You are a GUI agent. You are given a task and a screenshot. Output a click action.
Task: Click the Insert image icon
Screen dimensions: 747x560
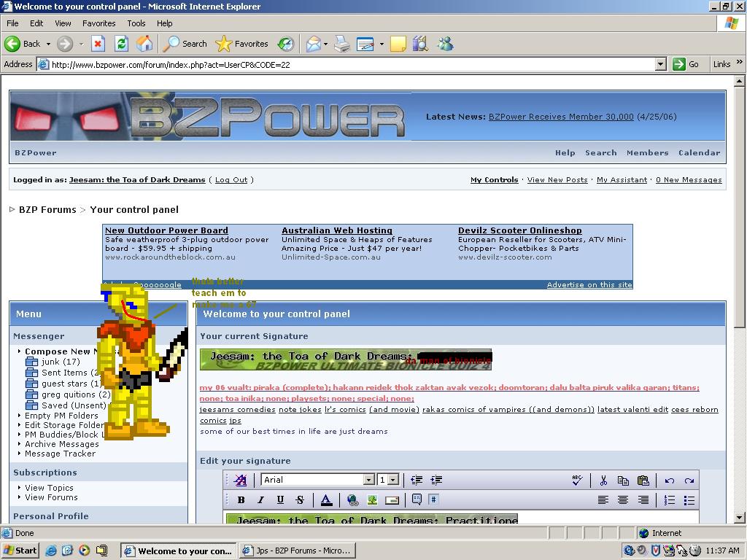tap(372, 499)
